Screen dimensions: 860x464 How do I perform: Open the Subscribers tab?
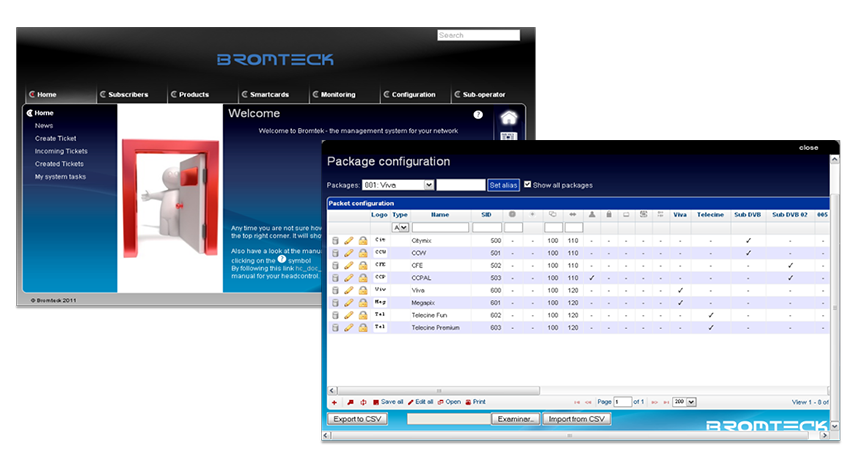pos(125,94)
